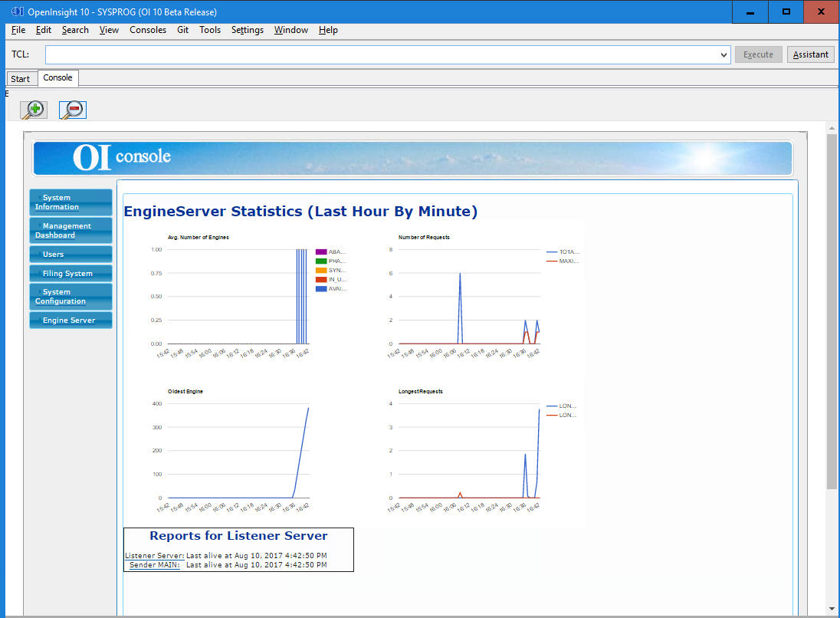Click the Listener Server link
Image resolution: width=840 pixels, height=618 pixels.
pos(155,556)
